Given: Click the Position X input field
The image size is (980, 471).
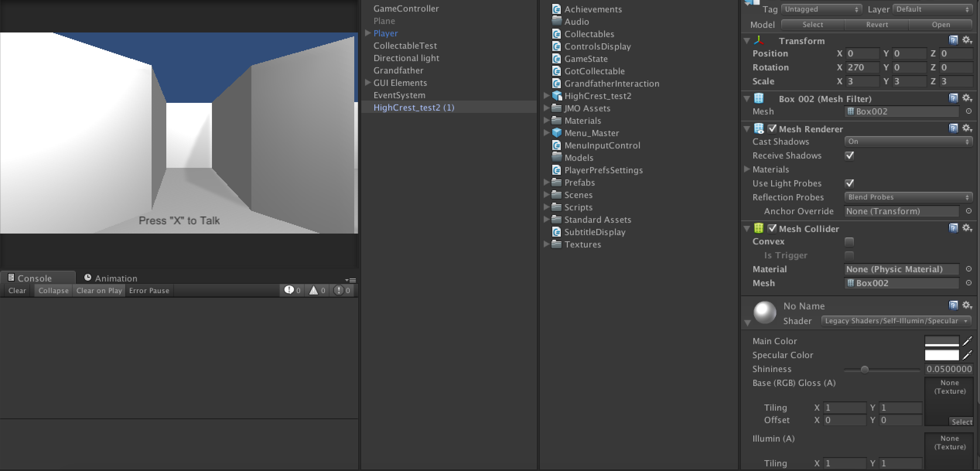Looking at the screenshot, I should [862, 53].
